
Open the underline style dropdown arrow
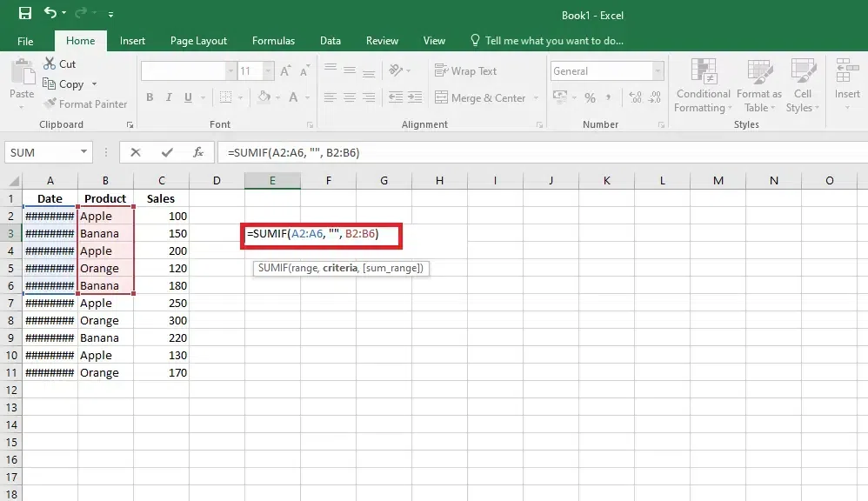point(203,98)
